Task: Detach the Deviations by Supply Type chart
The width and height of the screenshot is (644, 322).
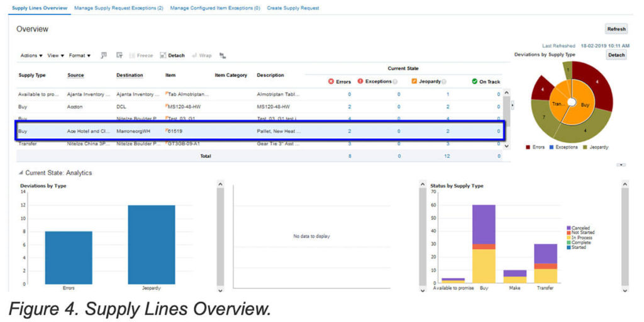Action: coord(616,55)
